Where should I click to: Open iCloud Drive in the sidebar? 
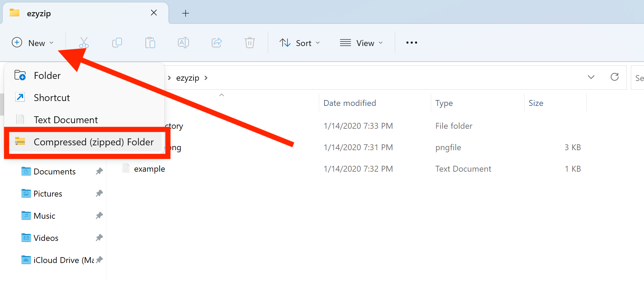pos(64,260)
